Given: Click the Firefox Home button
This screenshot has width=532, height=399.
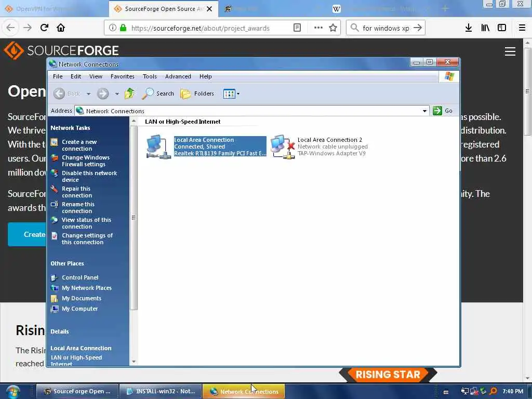Looking at the screenshot, I should click(61, 28).
